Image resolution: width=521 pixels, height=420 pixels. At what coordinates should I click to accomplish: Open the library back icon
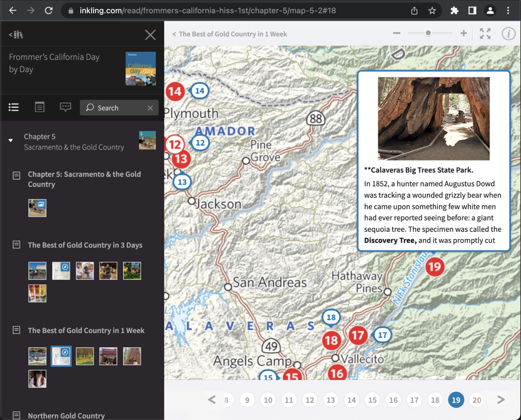click(x=16, y=35)
